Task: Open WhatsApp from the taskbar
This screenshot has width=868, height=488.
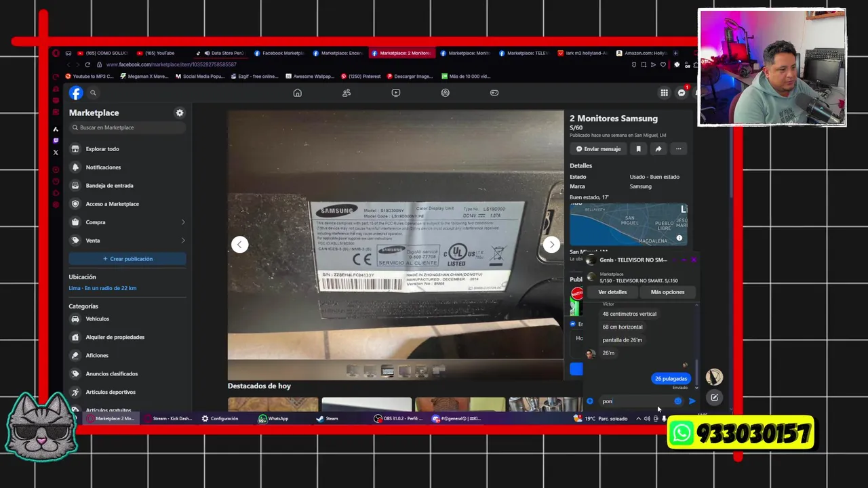Action: 273,419
